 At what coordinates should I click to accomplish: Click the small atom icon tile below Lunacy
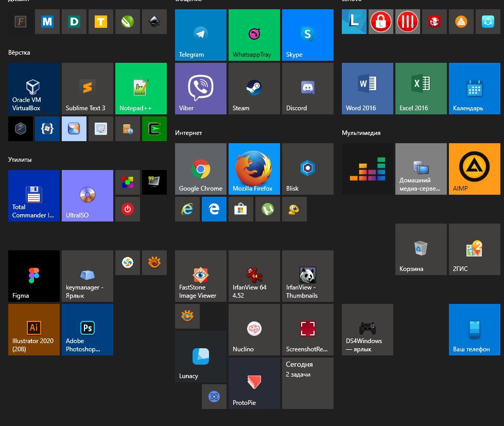[x=214, y=397]
